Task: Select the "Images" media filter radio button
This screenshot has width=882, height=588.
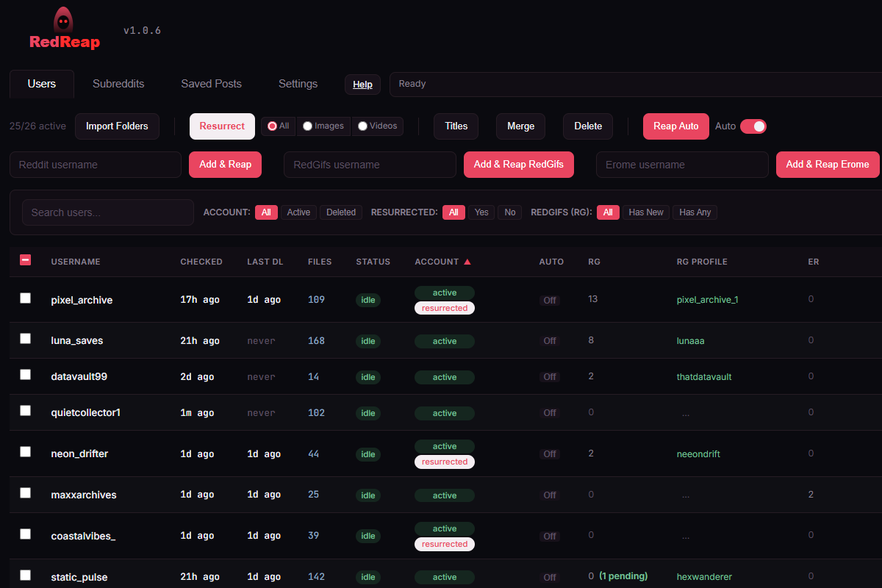Action: (307, 125)
